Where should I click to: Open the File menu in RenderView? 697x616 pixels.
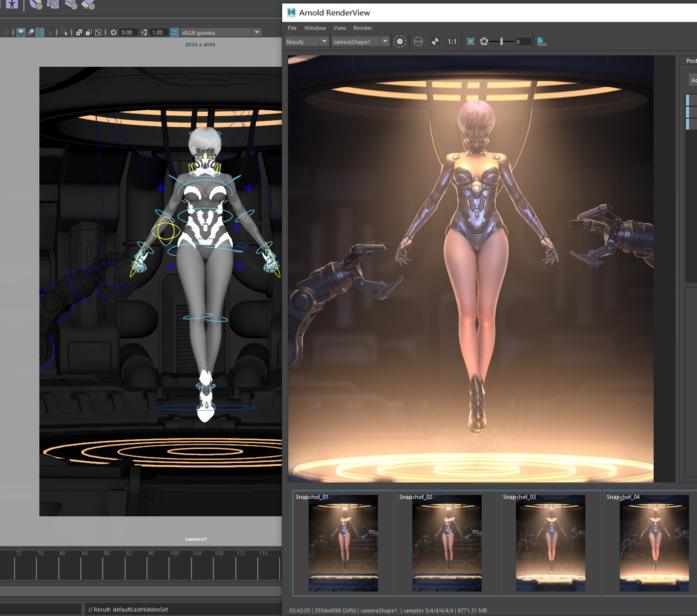292,28
